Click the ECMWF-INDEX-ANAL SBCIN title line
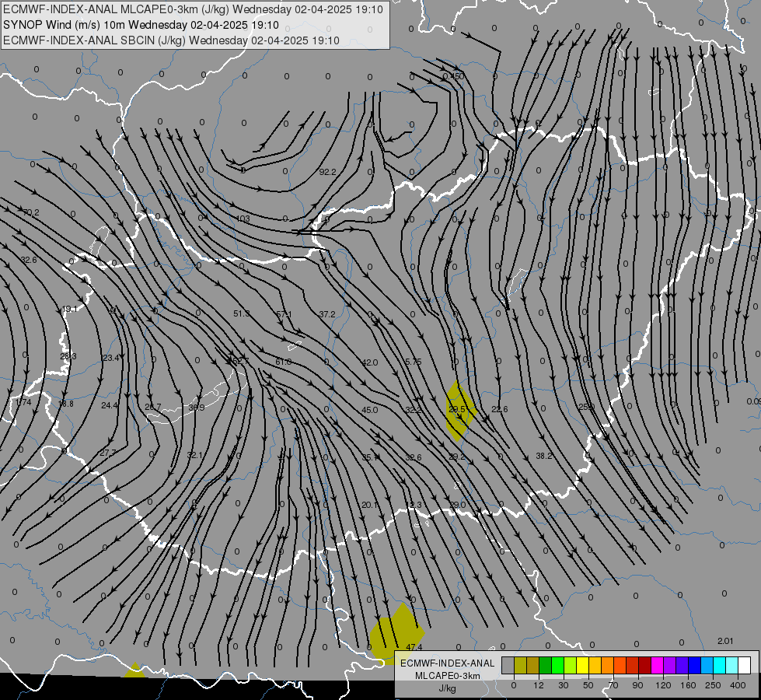This screenshot has width=761, height=700. pos(171,40)
